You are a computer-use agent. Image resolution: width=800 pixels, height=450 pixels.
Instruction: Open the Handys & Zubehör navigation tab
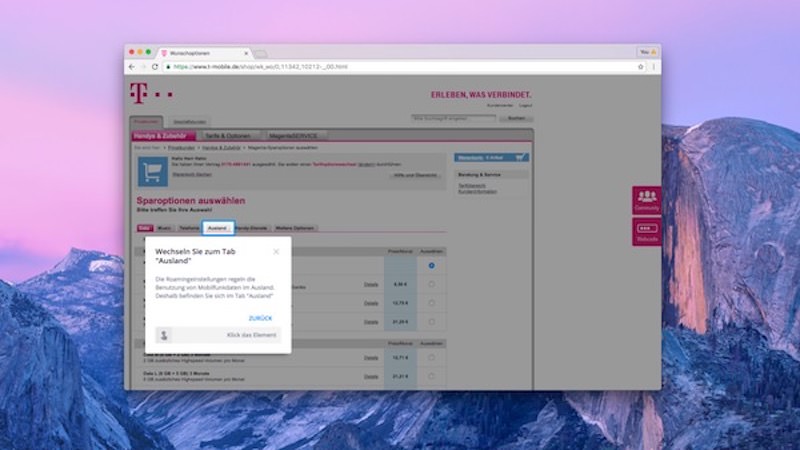163,136
